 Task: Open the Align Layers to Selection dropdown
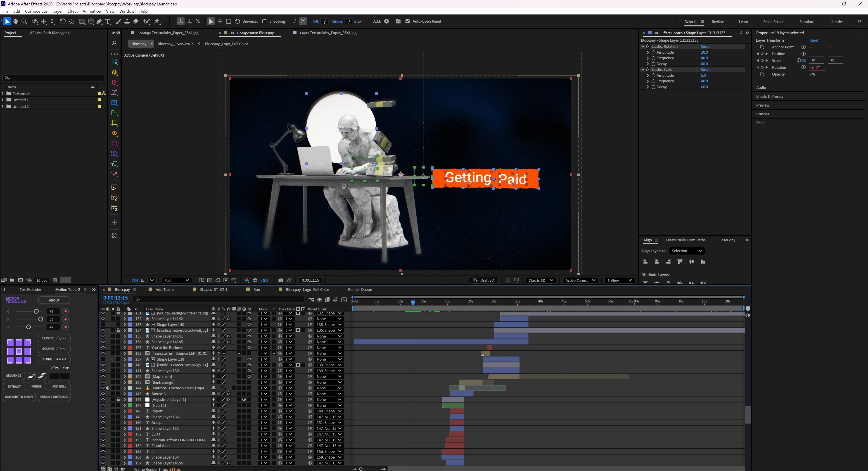point(686,251)
